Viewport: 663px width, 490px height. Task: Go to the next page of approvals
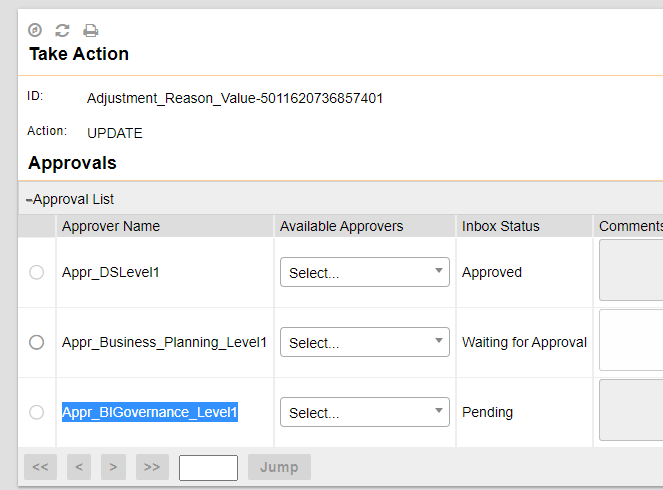click(x=113, y=467)
